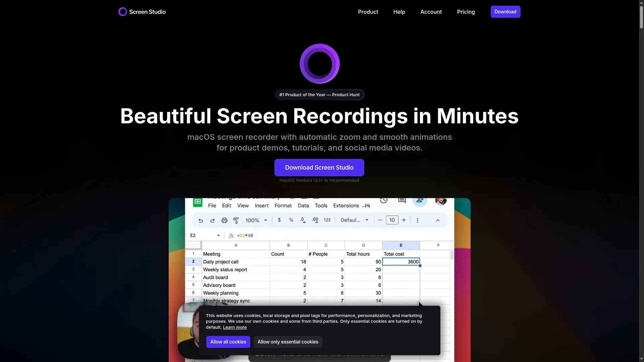Click the green Sheets app icon
The width and height of the screenshot is (644, 362).
(x=198, y=202)
